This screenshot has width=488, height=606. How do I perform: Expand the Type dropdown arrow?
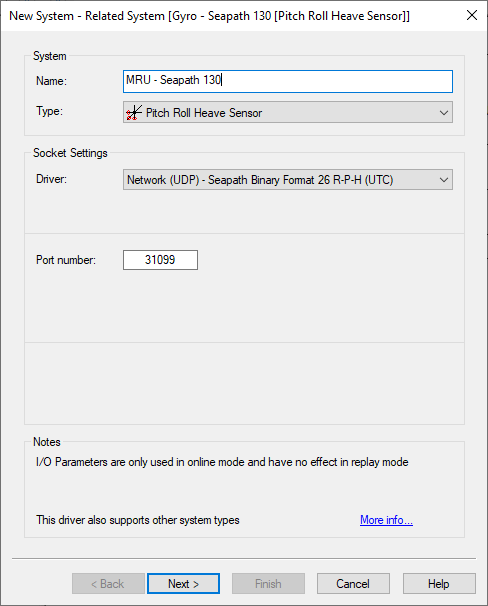(444, 113)
